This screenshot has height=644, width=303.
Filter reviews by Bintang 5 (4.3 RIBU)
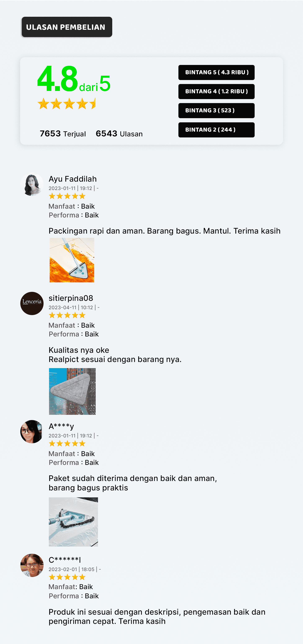click(216, 72)
